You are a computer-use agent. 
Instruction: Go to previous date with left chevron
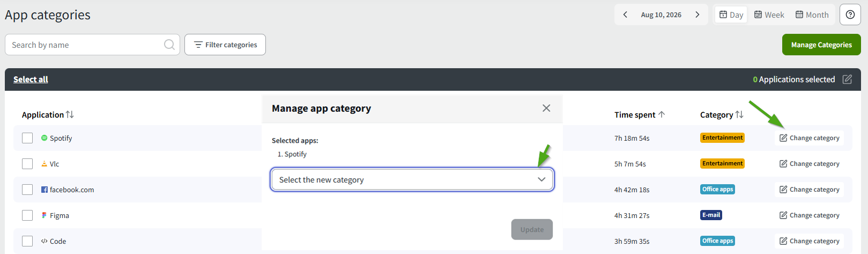point(625,15)
